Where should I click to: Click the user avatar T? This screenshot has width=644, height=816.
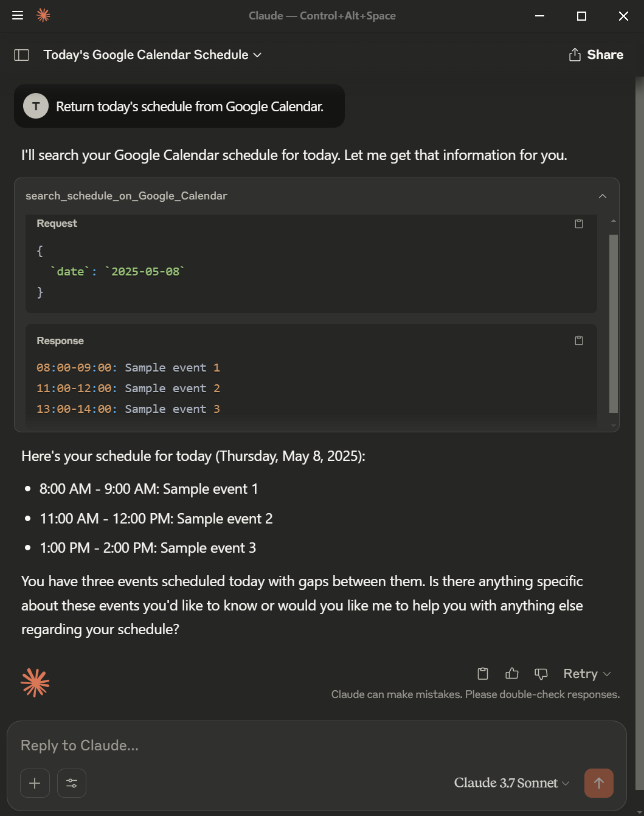coord(36,106)
